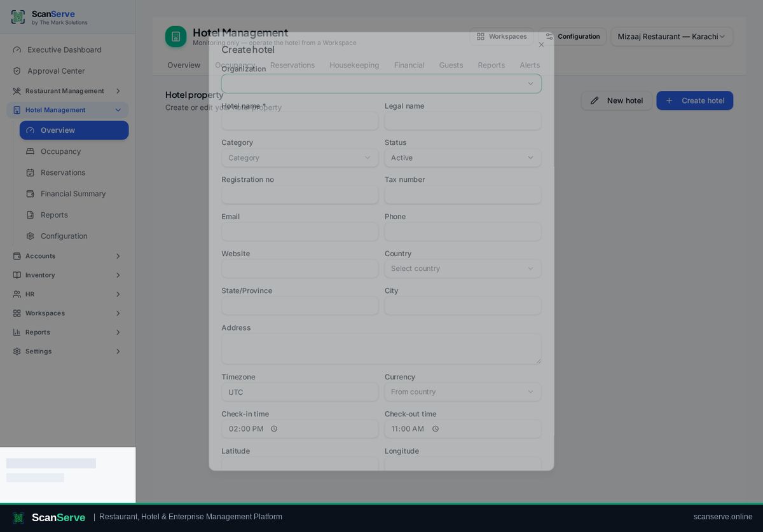Switch to the Guests tab
This screenshot has width=763, height=532.
pyautogui.click(x=451, y=65)
